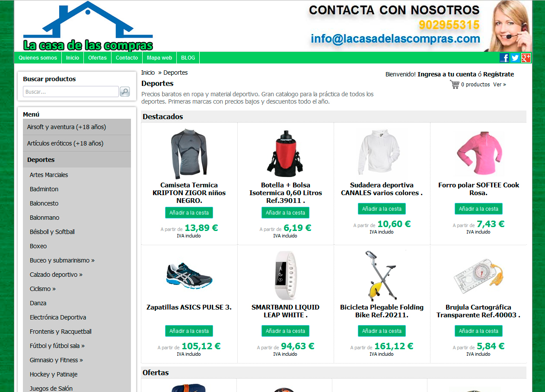Open the shopping cart icon
Viewport: 545px width, 392px height.
tap(455, 85)
